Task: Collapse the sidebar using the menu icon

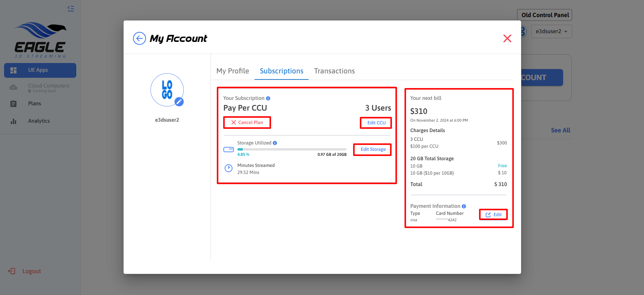Action: [71, 9]
